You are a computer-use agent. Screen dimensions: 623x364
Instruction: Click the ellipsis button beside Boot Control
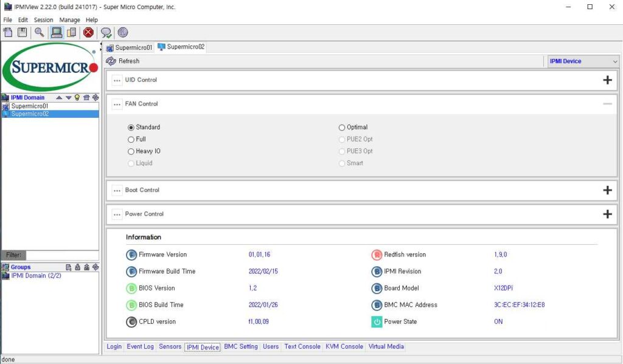point(117,191)
